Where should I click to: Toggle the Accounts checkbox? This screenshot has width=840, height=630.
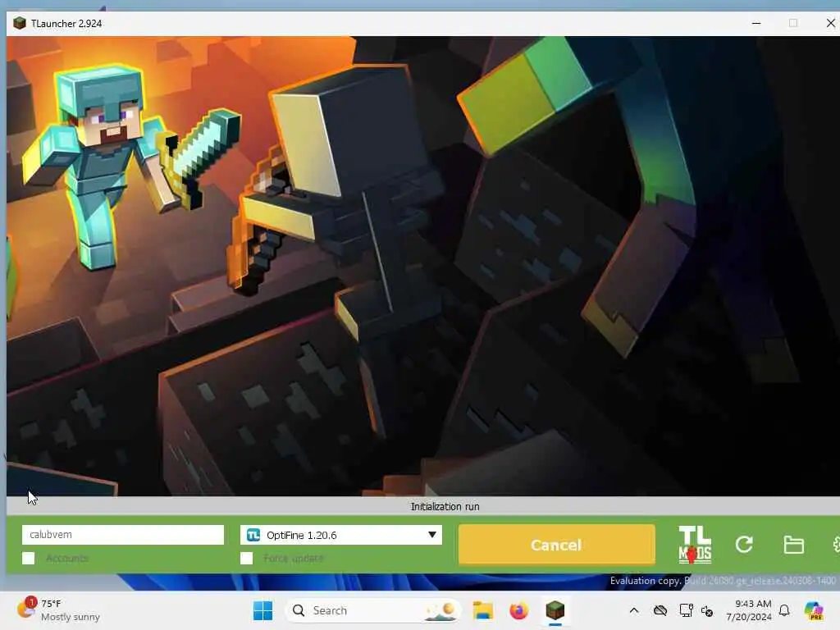pyautogui.click(x=29, y=558)
